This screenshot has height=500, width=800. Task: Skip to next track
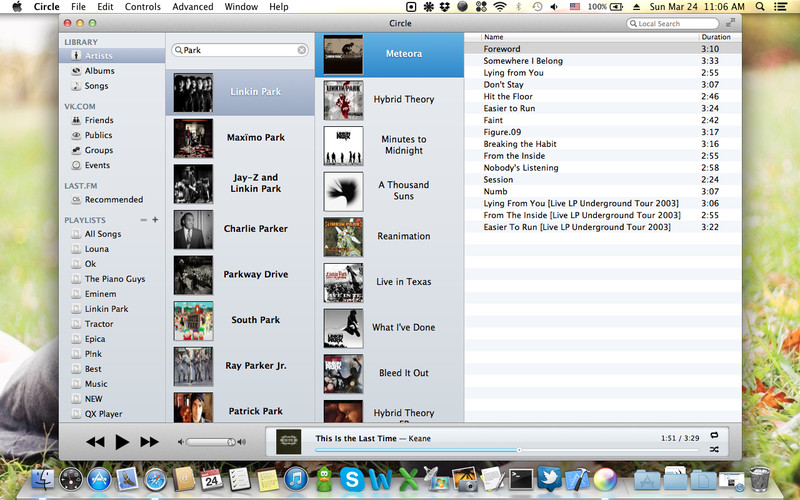[x=149, y=442]
